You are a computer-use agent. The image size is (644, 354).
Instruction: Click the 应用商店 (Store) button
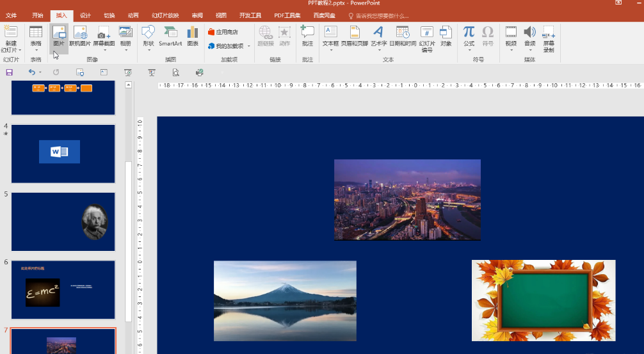pyautogui.click(x=223, y=32)
